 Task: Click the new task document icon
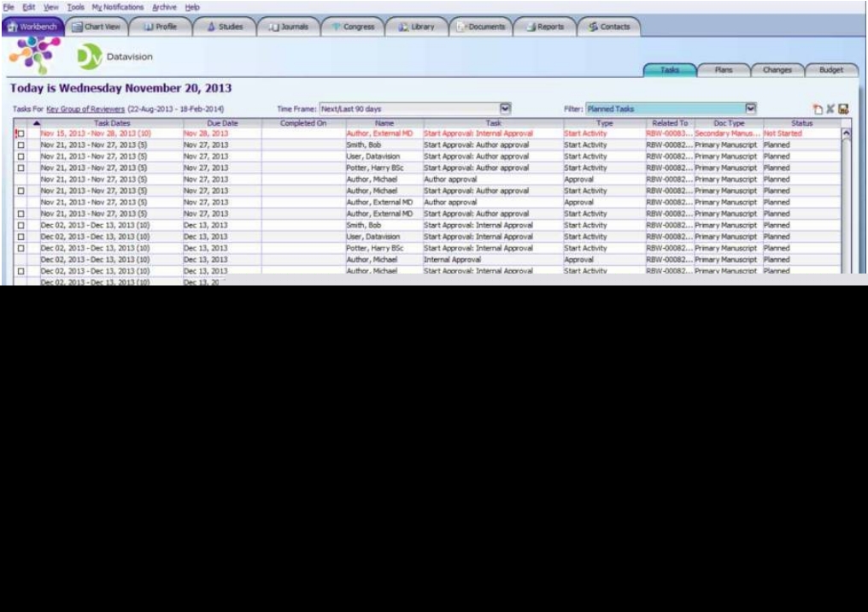tap(818, 109)
